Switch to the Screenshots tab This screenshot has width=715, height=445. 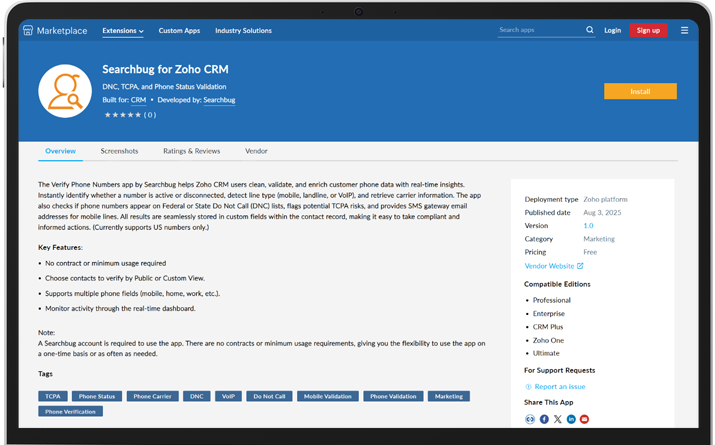point(119,151)
